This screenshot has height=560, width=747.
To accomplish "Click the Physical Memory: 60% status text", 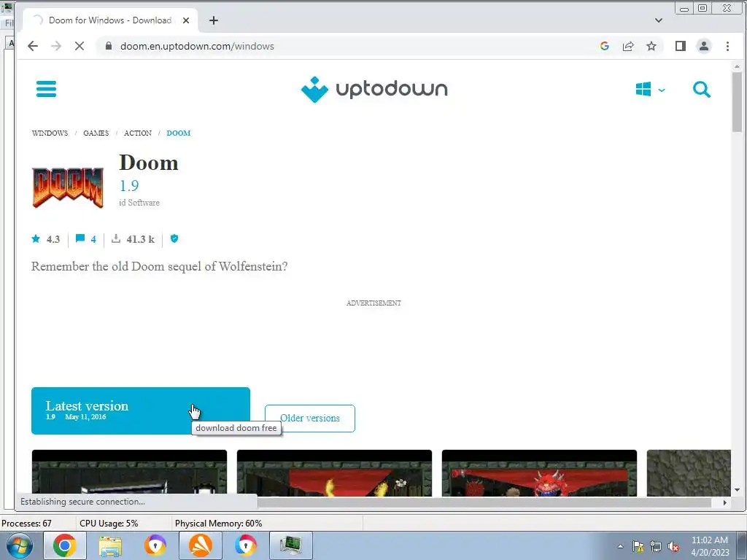I will [x=218, y=524].
